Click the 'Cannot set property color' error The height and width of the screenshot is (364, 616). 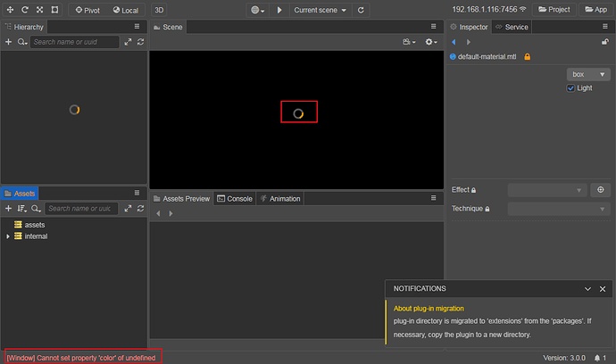click(81, 358)
